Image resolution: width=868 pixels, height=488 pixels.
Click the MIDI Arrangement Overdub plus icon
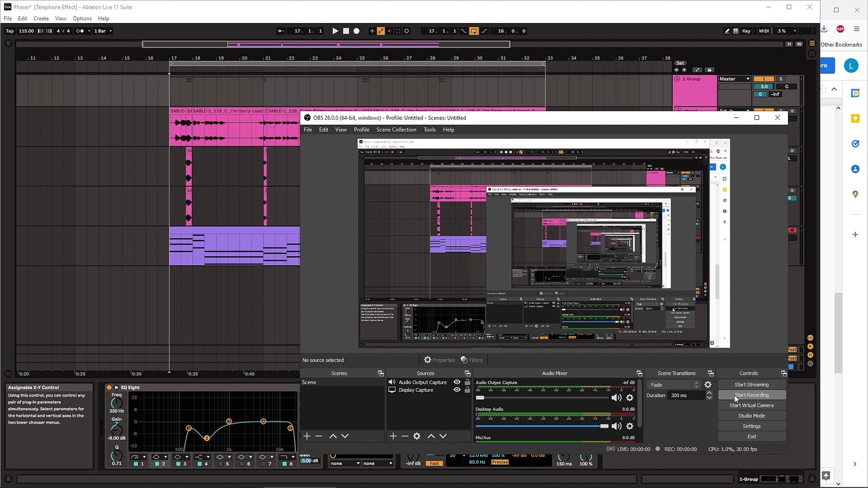pos(372,31)
